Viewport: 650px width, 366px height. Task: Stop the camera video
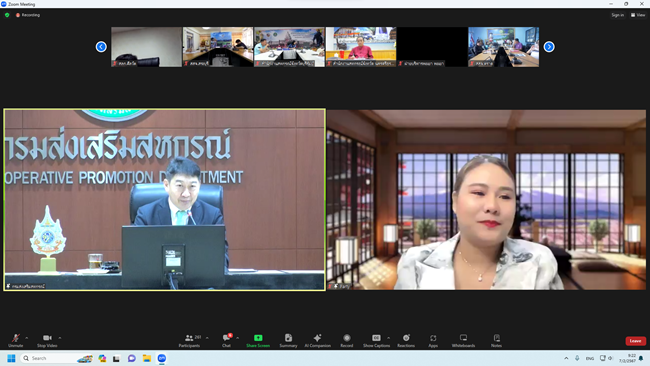47,340
